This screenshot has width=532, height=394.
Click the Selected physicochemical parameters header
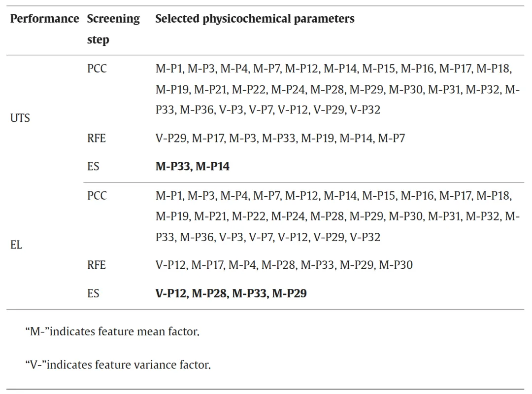255,19
